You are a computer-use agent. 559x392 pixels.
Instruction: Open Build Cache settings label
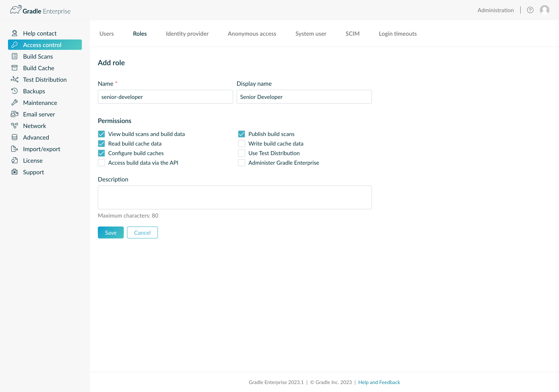39,68
